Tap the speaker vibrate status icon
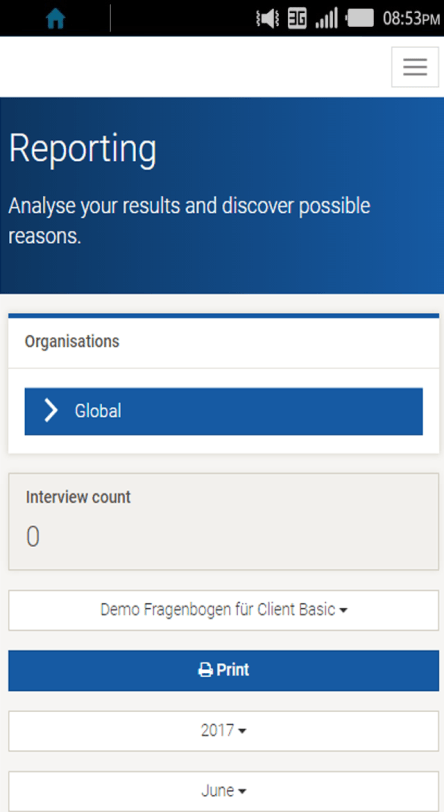 pyautogui.click(x=268, y=19)
